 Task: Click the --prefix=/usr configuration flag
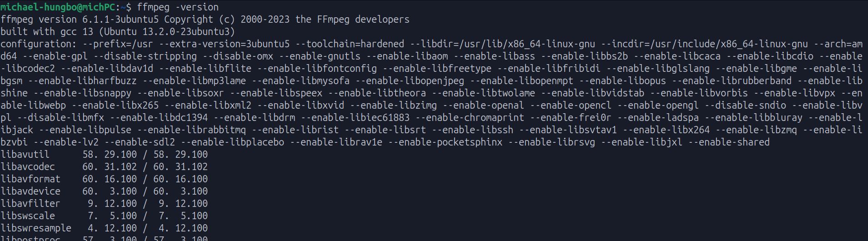point(118,44)
